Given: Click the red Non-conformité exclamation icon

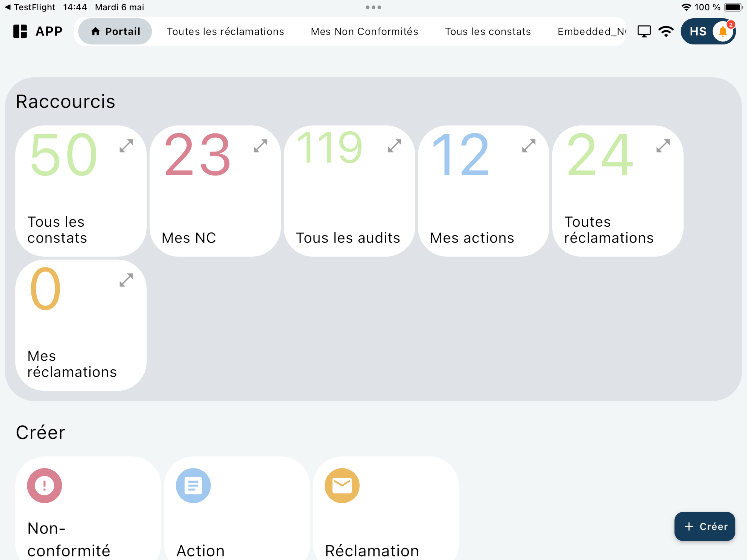Looking at the screenshot, I should (x=45, y=486).
